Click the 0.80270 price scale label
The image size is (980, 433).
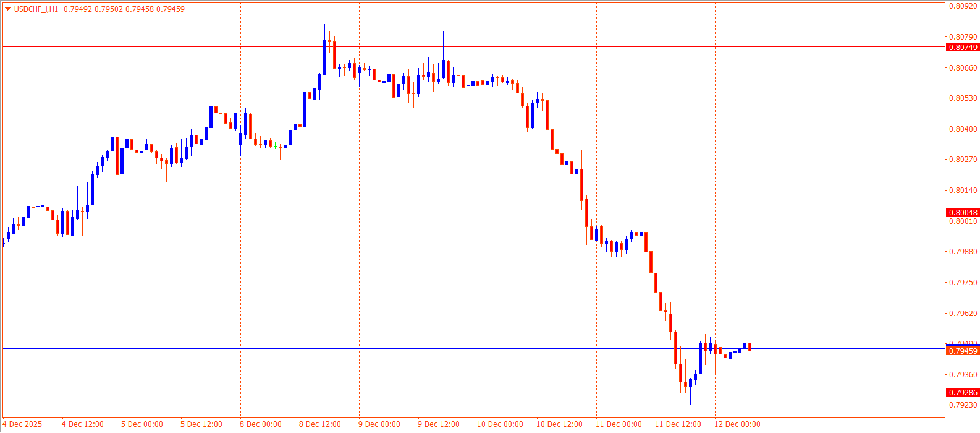963,160
